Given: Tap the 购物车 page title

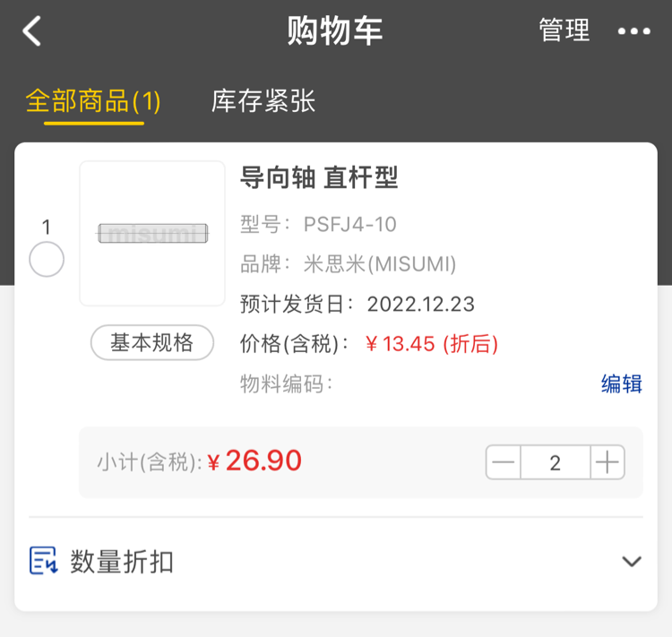Looking at the screenshot, I should click(x=335, y=31).
